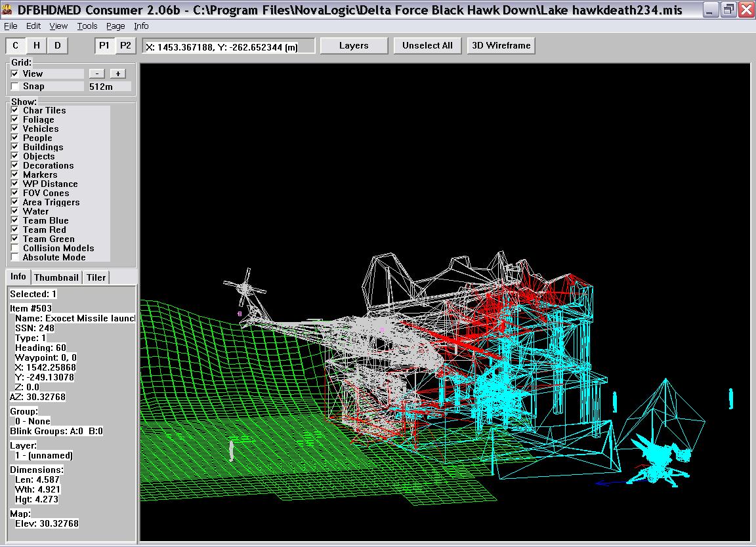Click the DFBHDMED app icon in title bar

7,9
